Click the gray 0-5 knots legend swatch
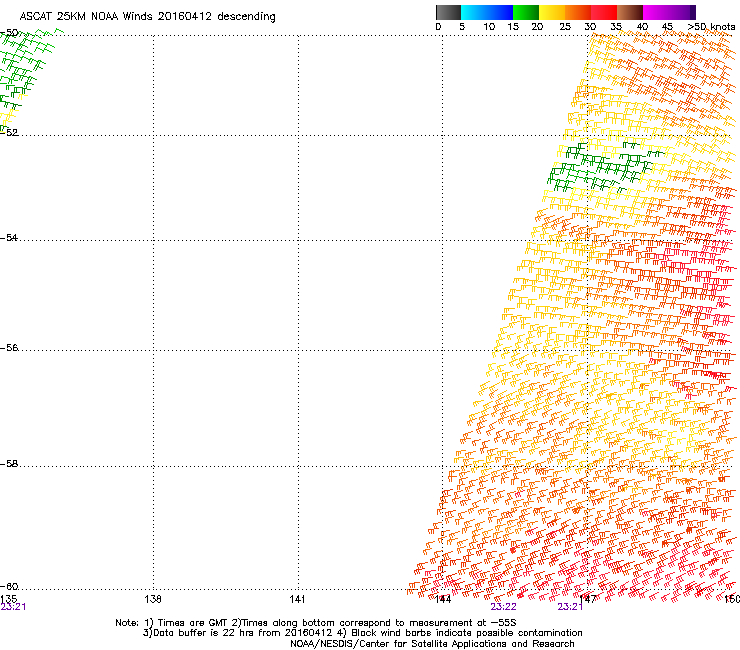740x650 pixels. coord(448,12)
